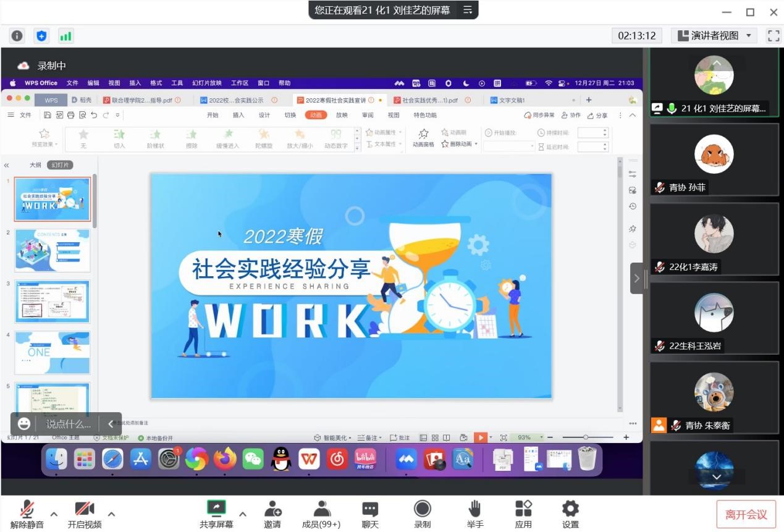Click the blue security shield icon
The width and height of the screenshot is (784, 532).
pyautogui.click(x=41, y=36)
